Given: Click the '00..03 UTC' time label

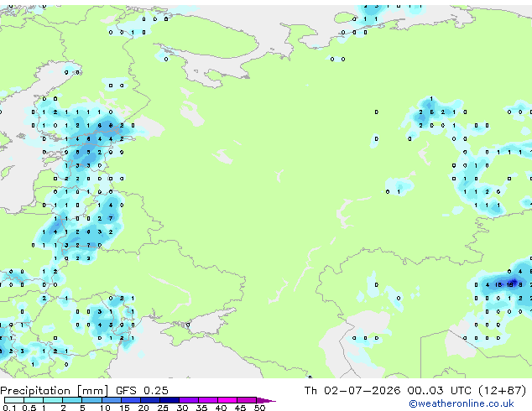Looking at the screenshot, I should [x=440, y=391].
